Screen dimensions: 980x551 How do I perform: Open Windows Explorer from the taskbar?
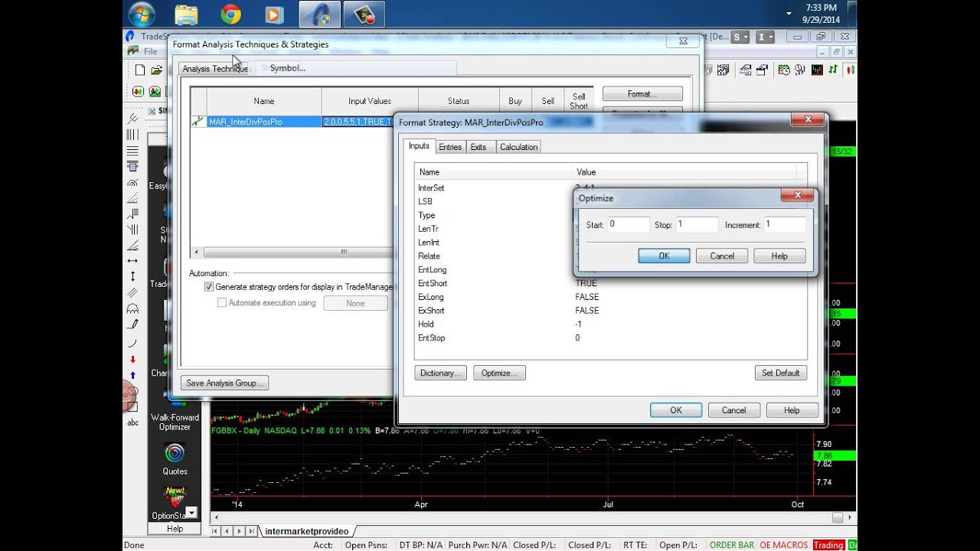(185, 14)
